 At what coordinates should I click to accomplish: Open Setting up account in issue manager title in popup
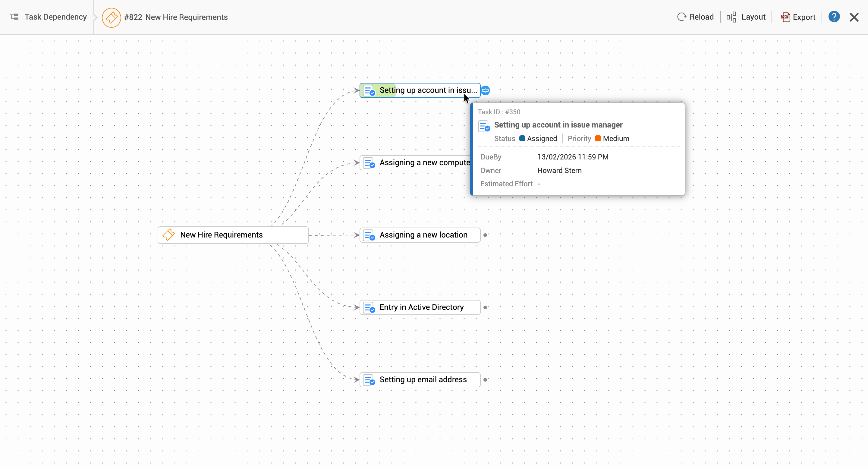(x=558, y=125)
